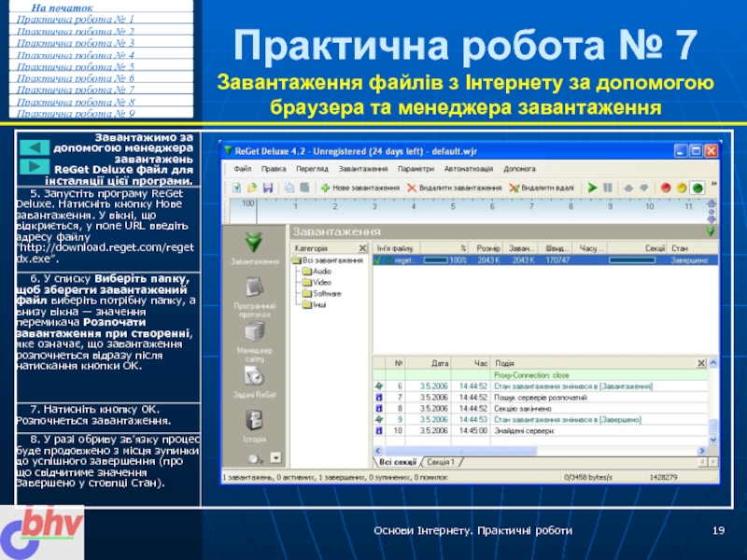Switch to Всі секції tab
Screen dimensions: 747x560
click(398, 462)
